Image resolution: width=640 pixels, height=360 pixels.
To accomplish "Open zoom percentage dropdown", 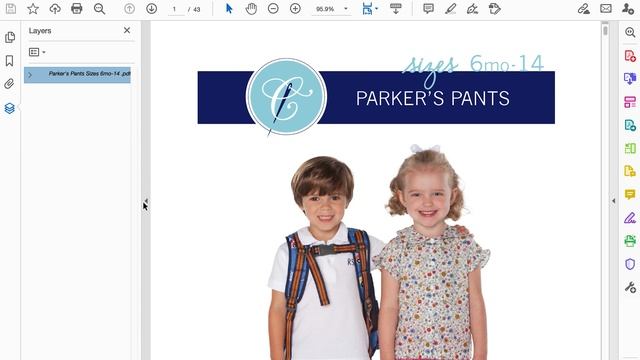I will tap(346, 9).
